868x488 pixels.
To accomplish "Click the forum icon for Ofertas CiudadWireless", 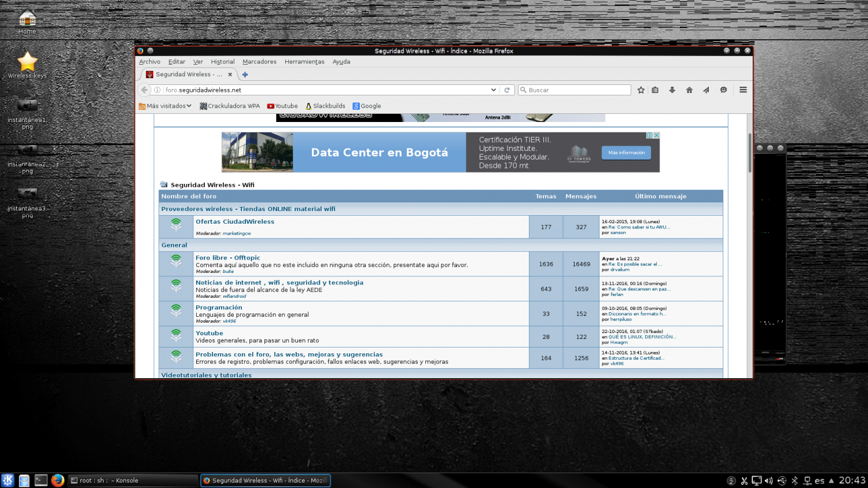I will (176, 224).
